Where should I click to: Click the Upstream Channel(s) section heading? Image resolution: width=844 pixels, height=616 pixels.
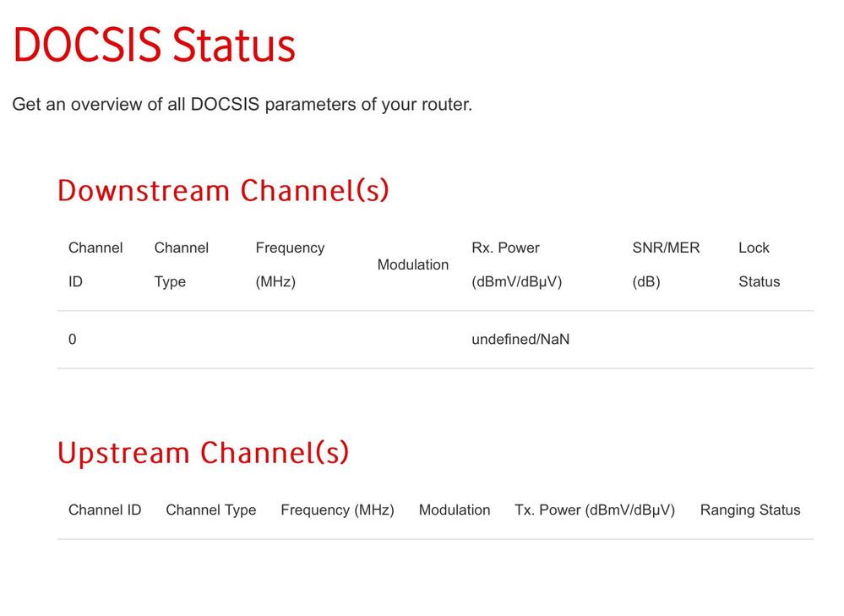203,453
